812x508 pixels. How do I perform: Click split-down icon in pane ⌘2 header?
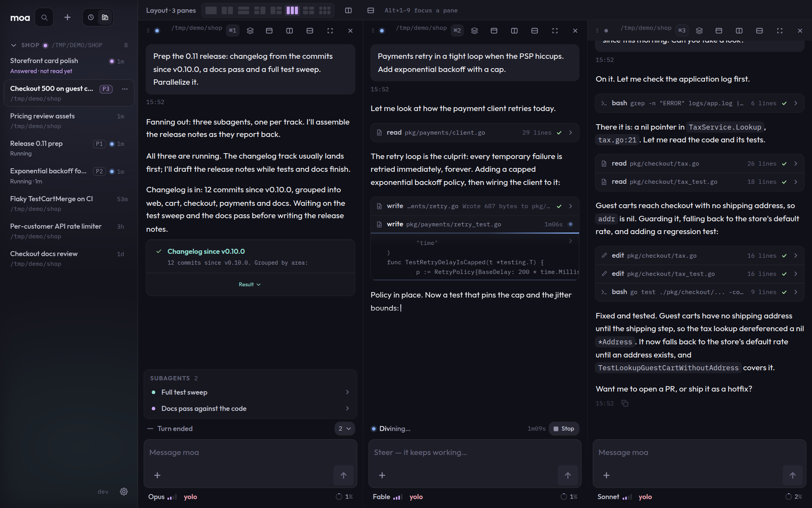pyautogui.click(x=535, y=31)
